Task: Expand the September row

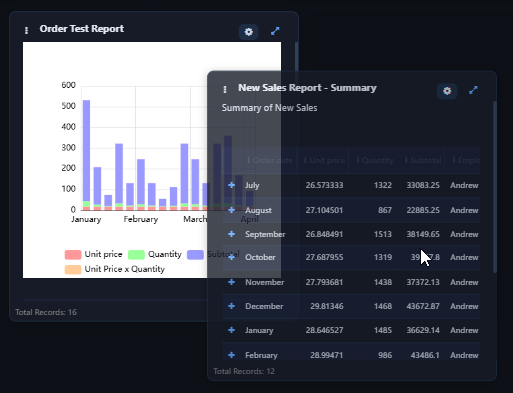Action: [x=231, y=234]
